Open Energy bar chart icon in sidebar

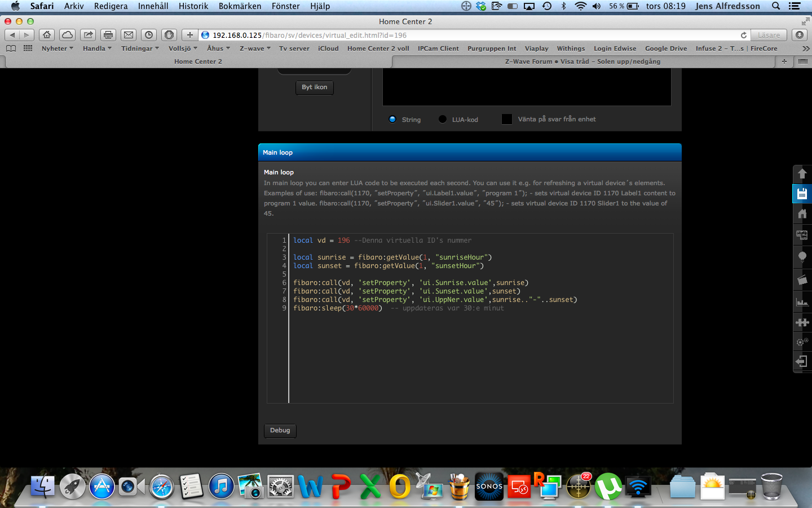point(802,302)
